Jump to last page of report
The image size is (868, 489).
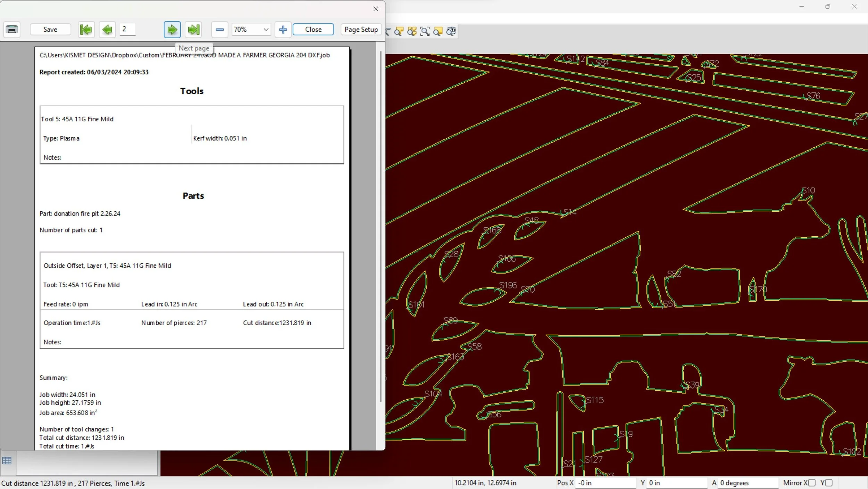pyautogui.click(x=194, y=30)
